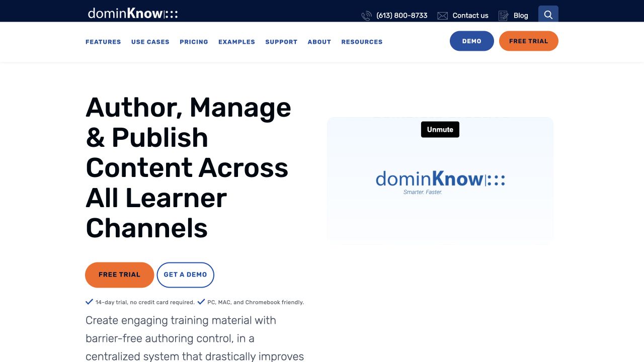Open the Features menu
The width and height of the screenshot is (644, 362).
[103, 42]
